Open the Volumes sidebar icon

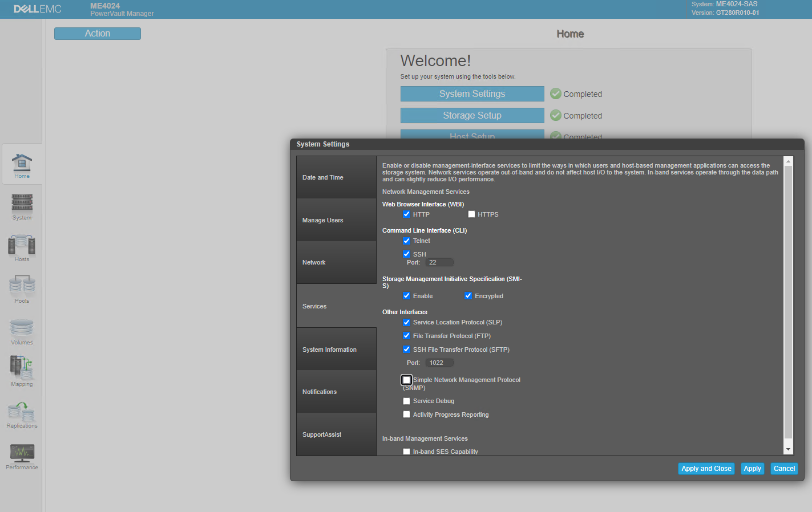22,331
